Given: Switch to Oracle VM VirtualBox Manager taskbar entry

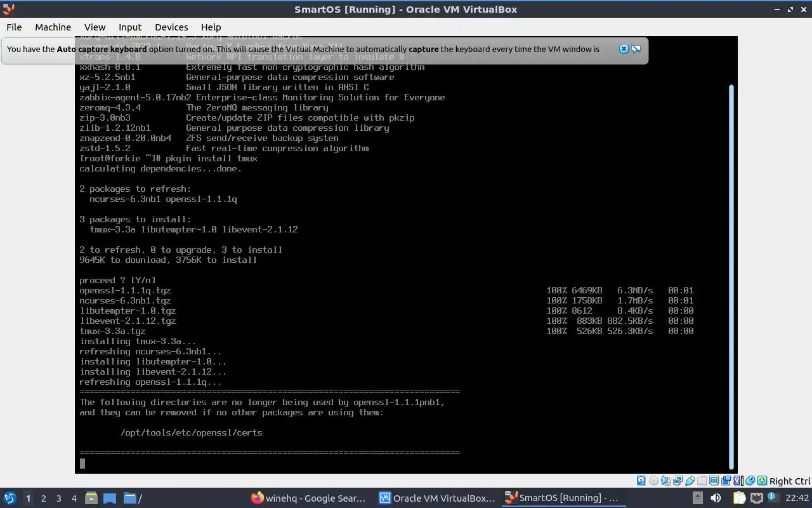Looking at the screenshot, I should (436, 498).
